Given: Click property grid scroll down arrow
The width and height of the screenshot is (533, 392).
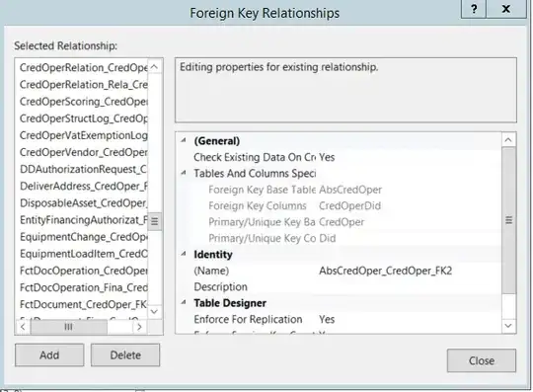Looking at the screenshot, I should (x=508, y=326).
